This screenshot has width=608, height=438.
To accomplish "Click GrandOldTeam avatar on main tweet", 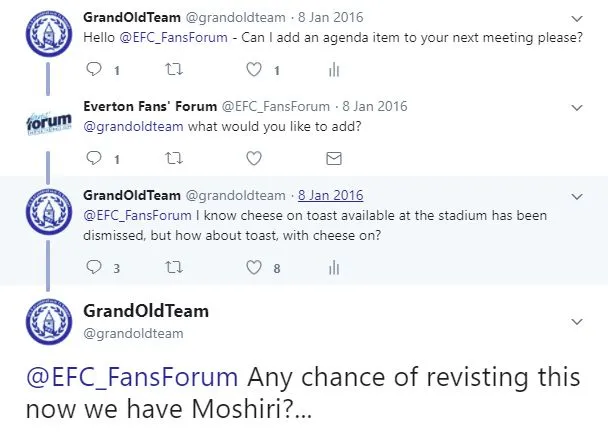I will (45, 324).
